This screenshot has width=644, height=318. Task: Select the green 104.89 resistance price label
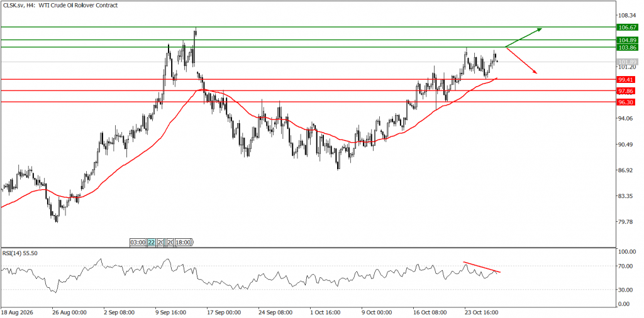(627, 40)
